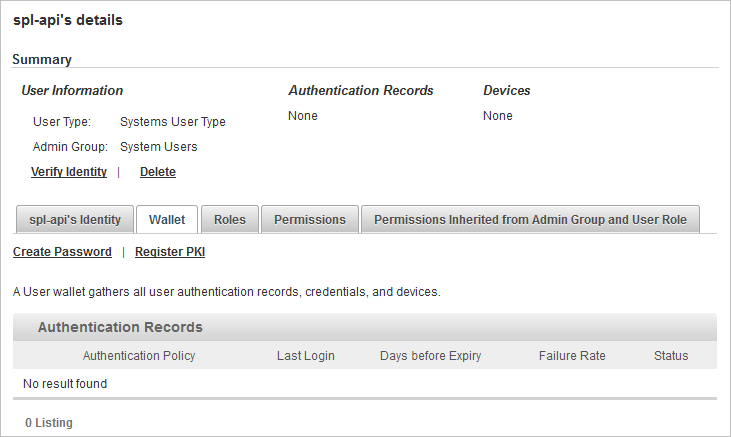Click the No result found row
This screenshot has height=437, width=731.
(365, 383)
